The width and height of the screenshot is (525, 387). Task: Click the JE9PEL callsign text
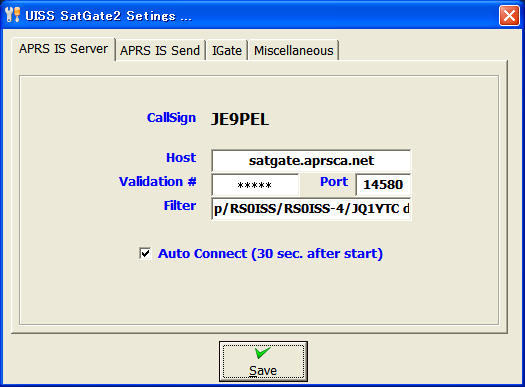click(240, 120)
